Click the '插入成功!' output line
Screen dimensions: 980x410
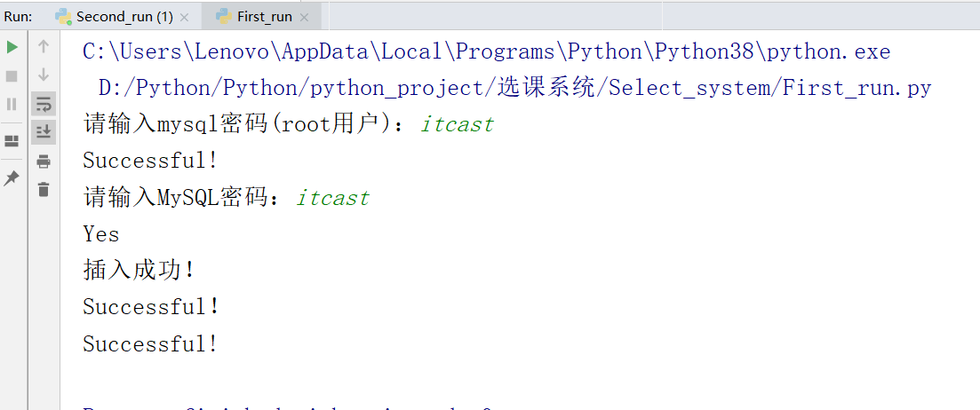139,271
